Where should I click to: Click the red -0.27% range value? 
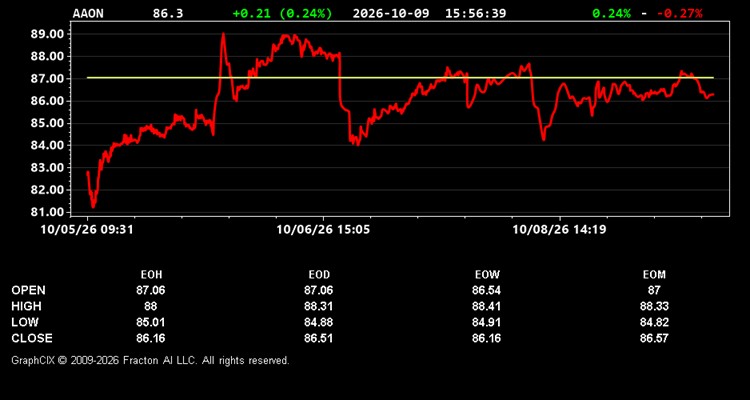click(679, 13)
